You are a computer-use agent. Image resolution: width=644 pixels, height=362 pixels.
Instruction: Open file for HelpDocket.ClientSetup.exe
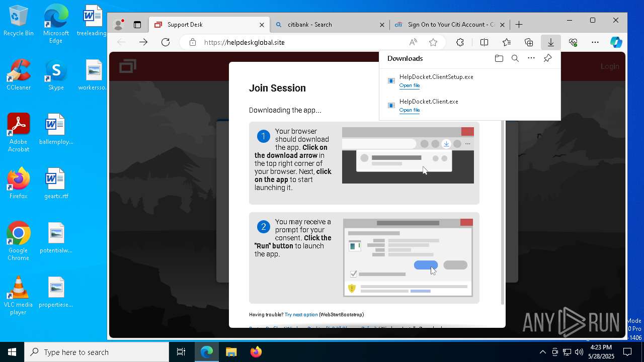410,85
